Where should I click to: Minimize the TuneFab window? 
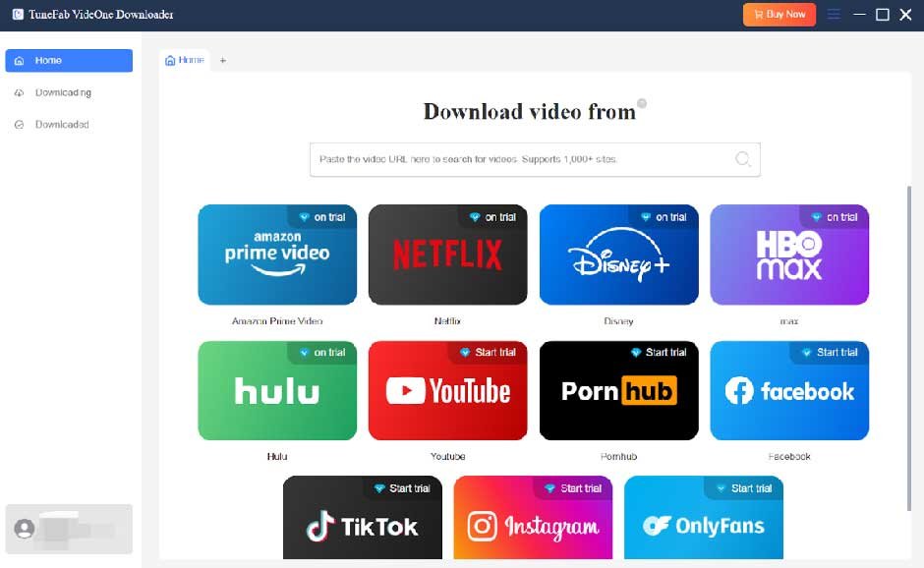pyautogui.click(x=859, y=14)
